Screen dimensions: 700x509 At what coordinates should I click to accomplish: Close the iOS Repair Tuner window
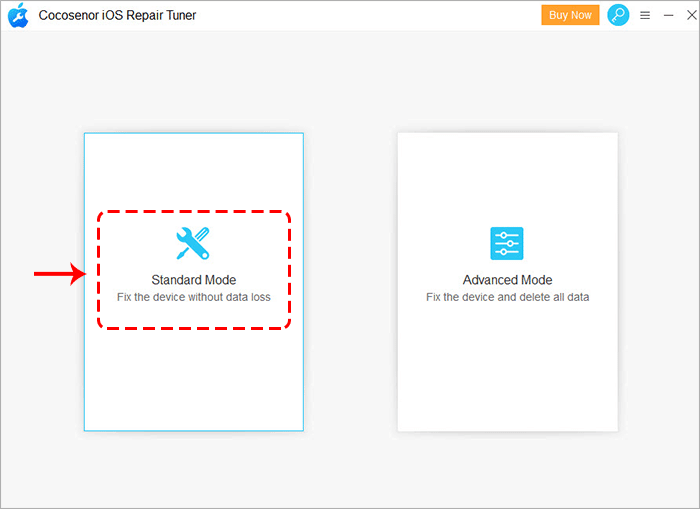pos(692,15)
